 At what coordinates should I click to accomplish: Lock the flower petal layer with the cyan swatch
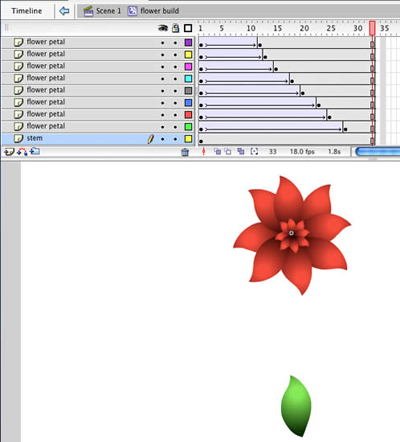point(175,79)
